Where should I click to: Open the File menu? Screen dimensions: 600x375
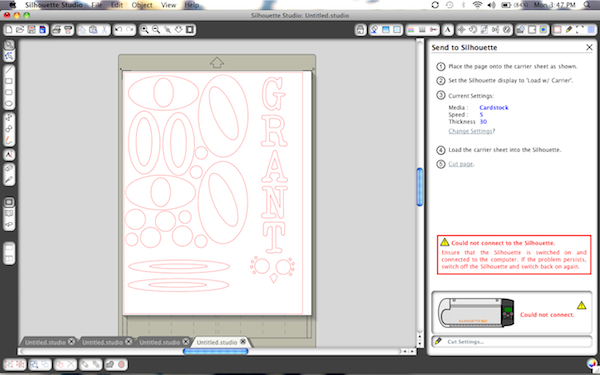click(97, 5)
